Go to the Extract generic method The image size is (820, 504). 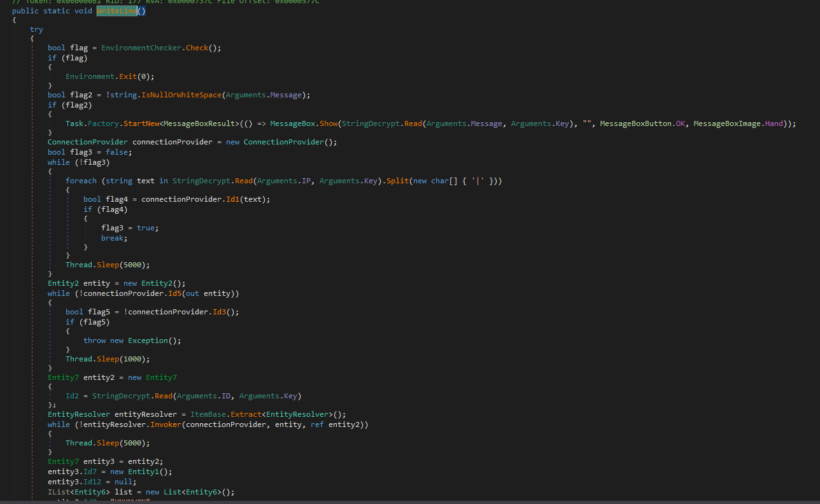click(x=246, y=414)
